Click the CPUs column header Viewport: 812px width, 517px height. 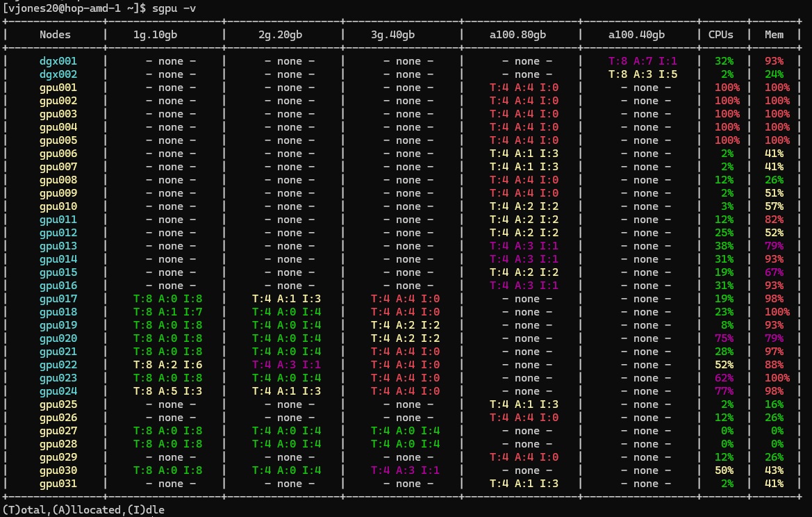[721, 35]
